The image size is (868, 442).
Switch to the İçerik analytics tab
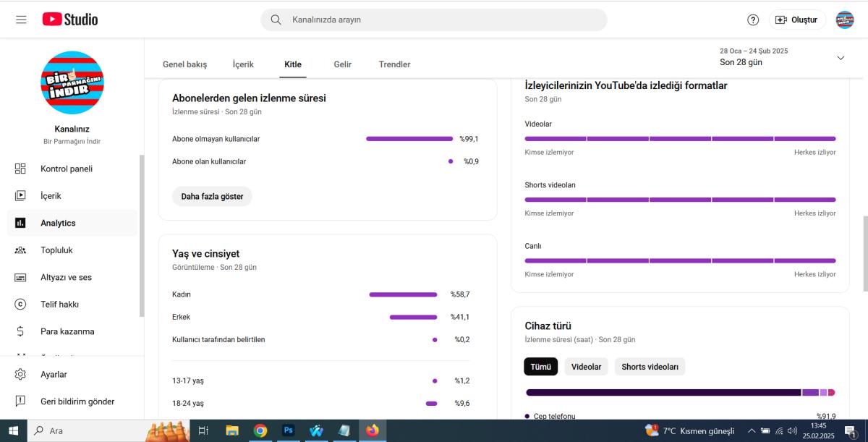(x=243, y=64)
